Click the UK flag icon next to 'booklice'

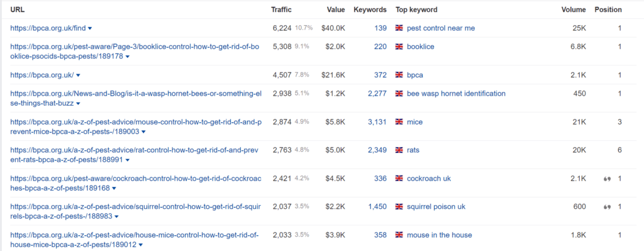pos(399,47)
